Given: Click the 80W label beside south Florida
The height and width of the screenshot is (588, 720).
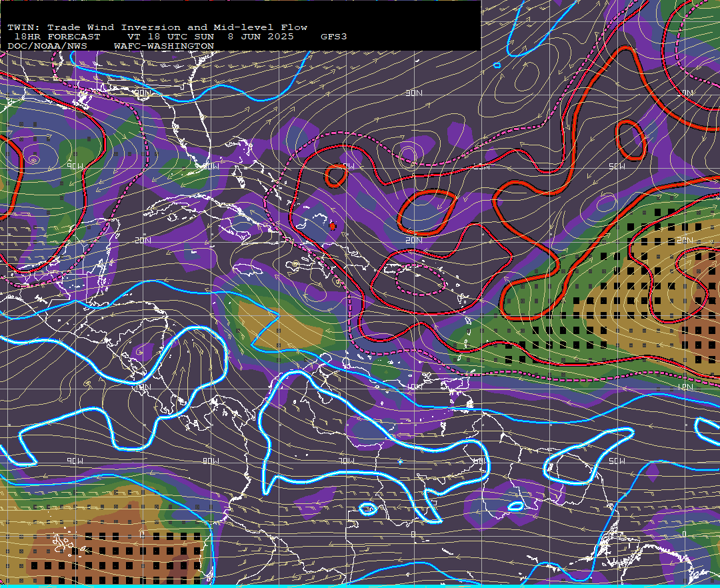Looking at the screenshot, I should [x=211, y=166].
